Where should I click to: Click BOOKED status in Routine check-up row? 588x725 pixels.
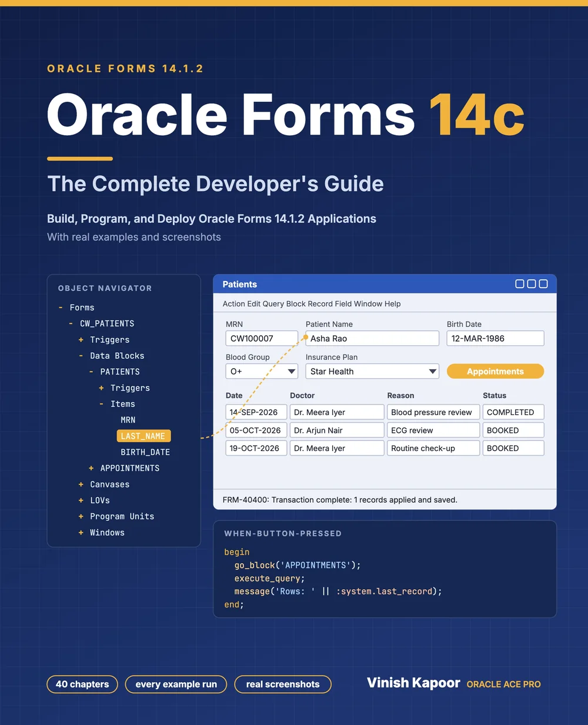513,448
